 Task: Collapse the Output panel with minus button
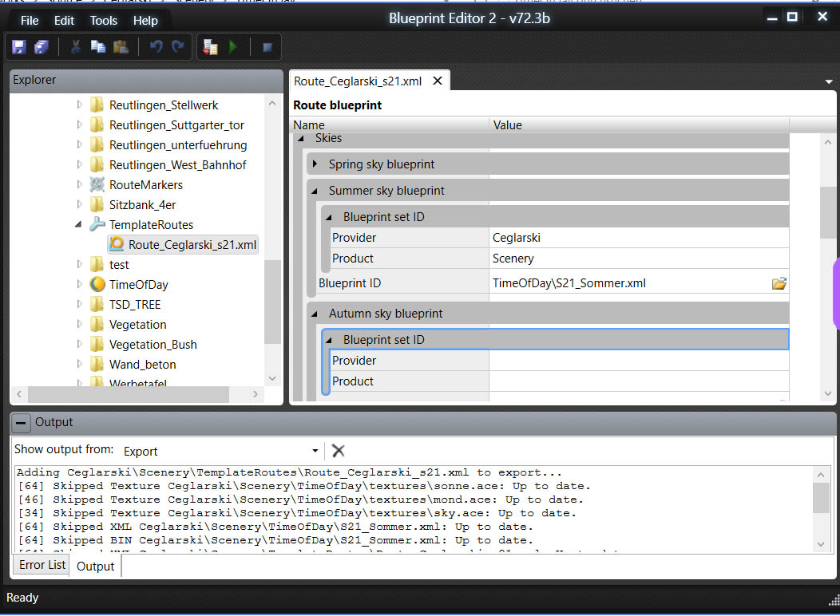coord(22,422)
